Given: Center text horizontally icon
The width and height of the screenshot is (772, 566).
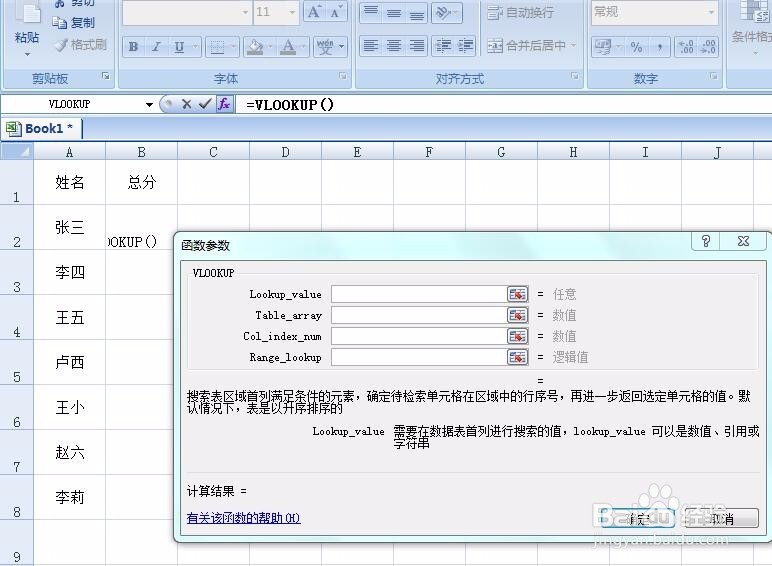Looking at the screenshot, I should click(x=394, y=46).
